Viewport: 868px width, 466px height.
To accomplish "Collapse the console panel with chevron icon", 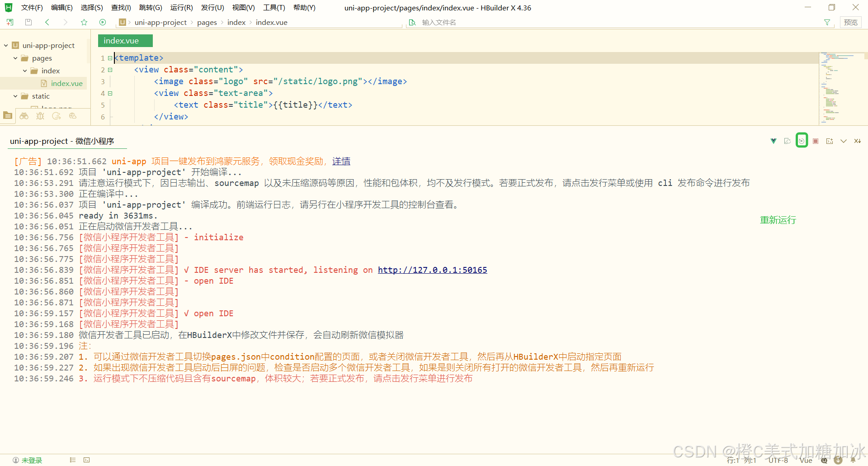I will tap(844, 141).
